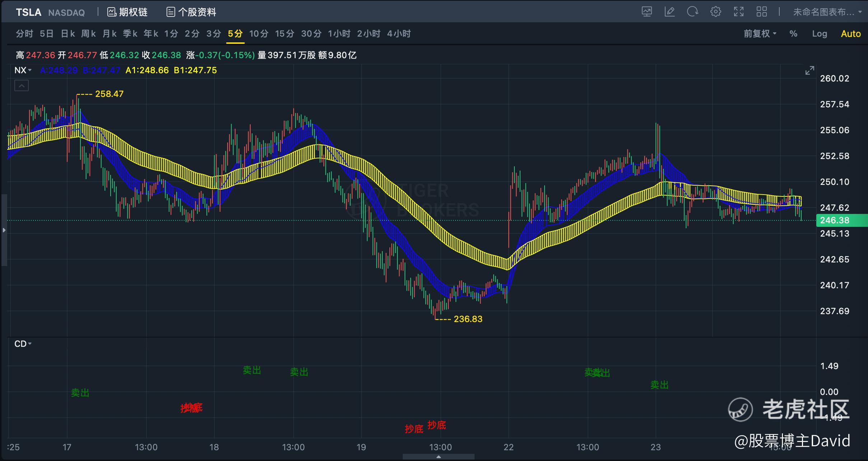Expand the main chart pane
The image size is (868, 461).
[809, 70]
